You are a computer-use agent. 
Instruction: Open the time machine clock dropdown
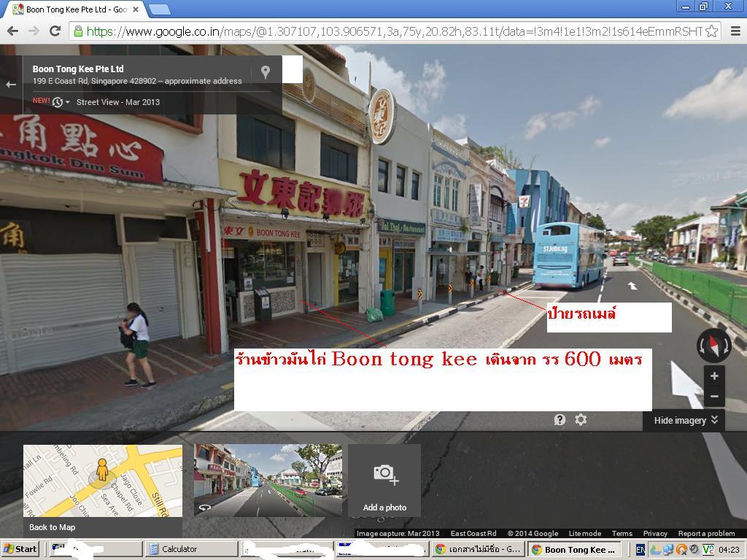pos(61,102)
